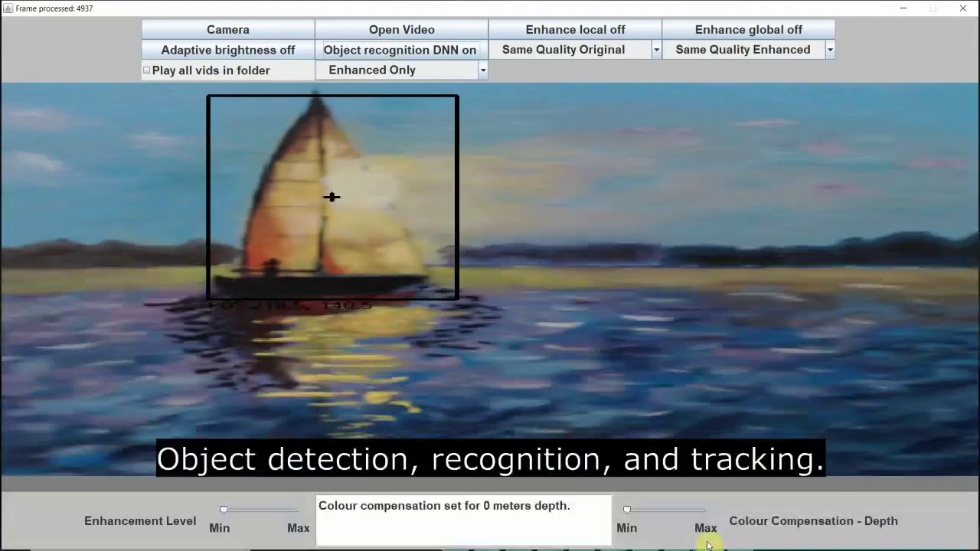980x551 pixels.
Task: Toggle Enhance local off
Action: click(x=575, y=30)
